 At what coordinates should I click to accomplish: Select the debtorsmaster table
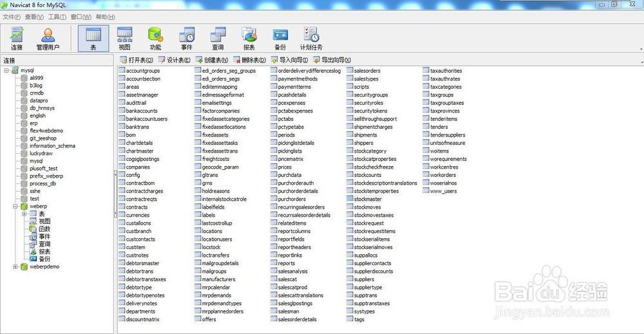click(142, 263)
